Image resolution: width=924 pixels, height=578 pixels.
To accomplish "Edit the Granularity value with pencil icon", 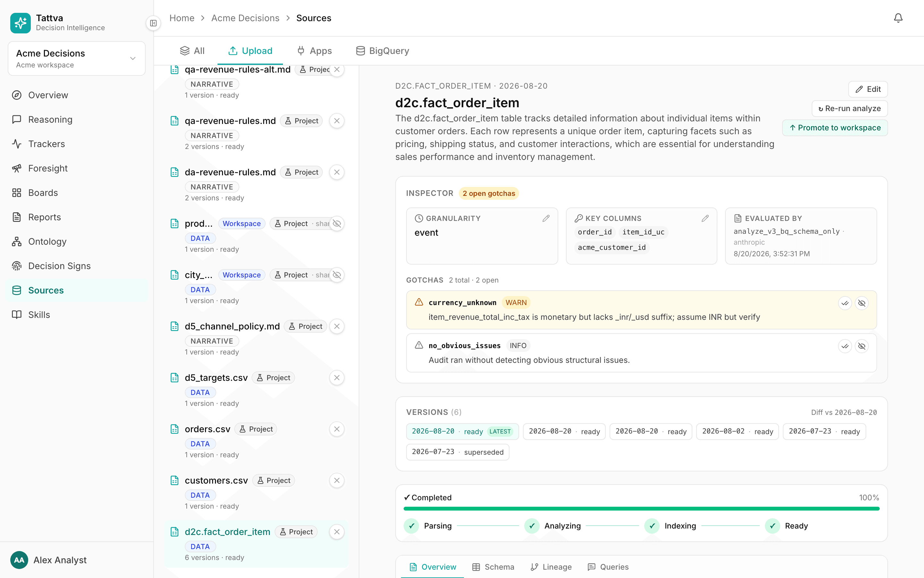I will pyautogui.click(x=546, y=218).
